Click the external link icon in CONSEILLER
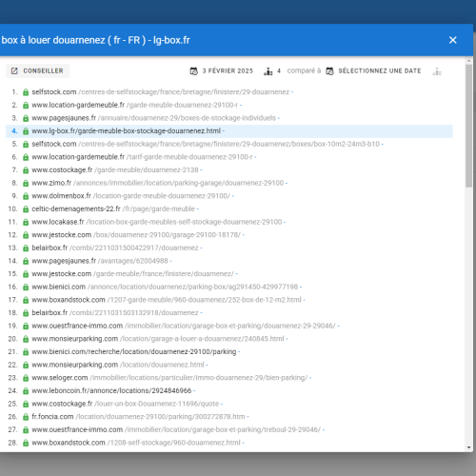The width and height of the screenshot is (476, 476). [x=14, y=70]
